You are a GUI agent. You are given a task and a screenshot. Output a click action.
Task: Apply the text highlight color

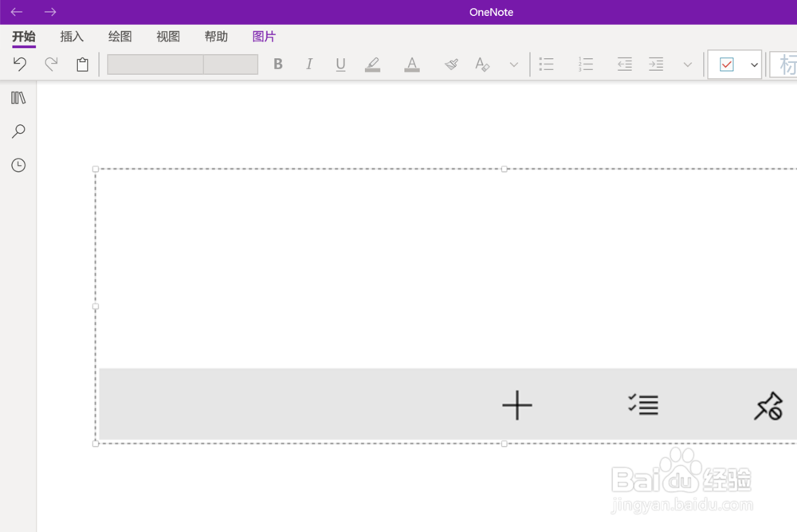[372, 65]
